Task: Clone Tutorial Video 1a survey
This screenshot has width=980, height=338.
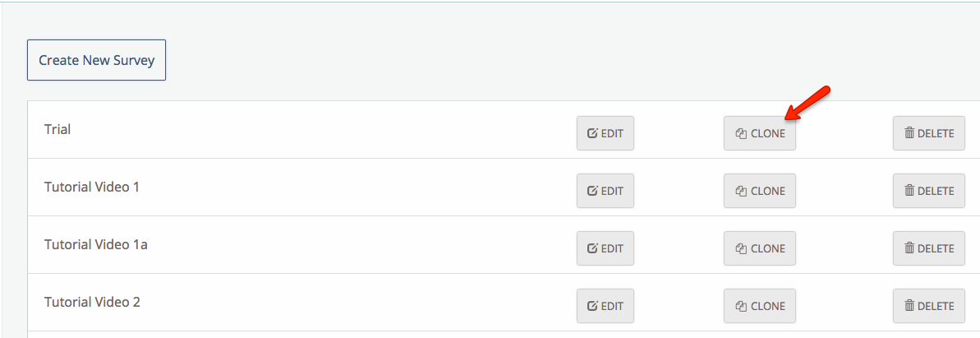Action: [760, 248]
